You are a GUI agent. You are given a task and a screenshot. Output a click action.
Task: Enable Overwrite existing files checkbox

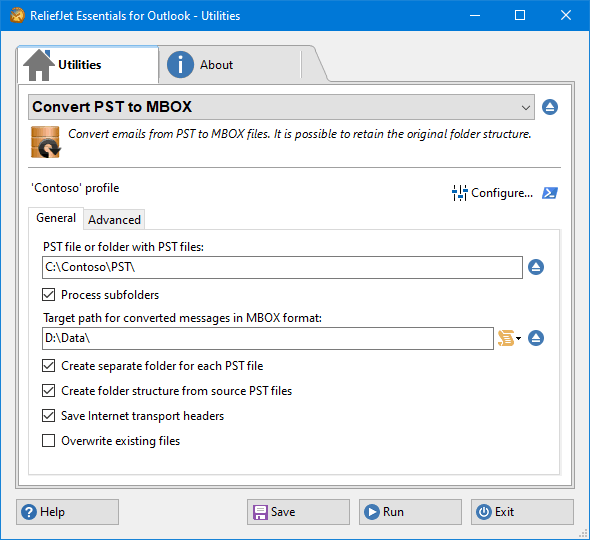tap(49, 440)
